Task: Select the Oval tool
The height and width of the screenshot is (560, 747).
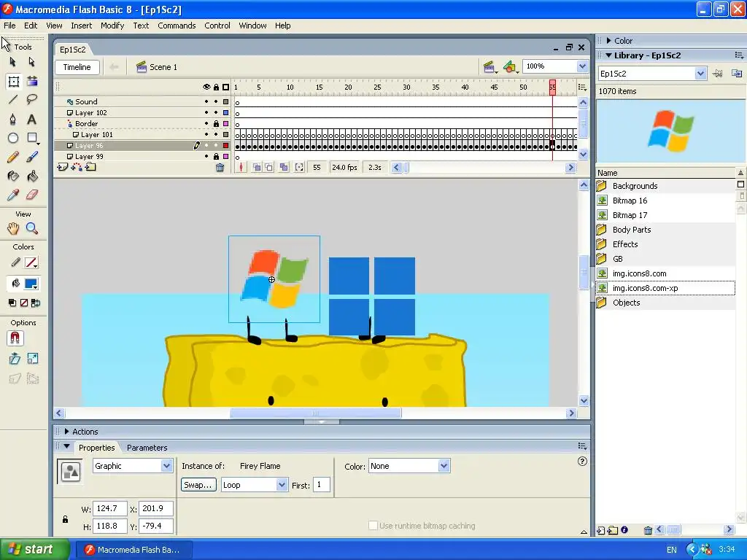Action: point(13,138)
